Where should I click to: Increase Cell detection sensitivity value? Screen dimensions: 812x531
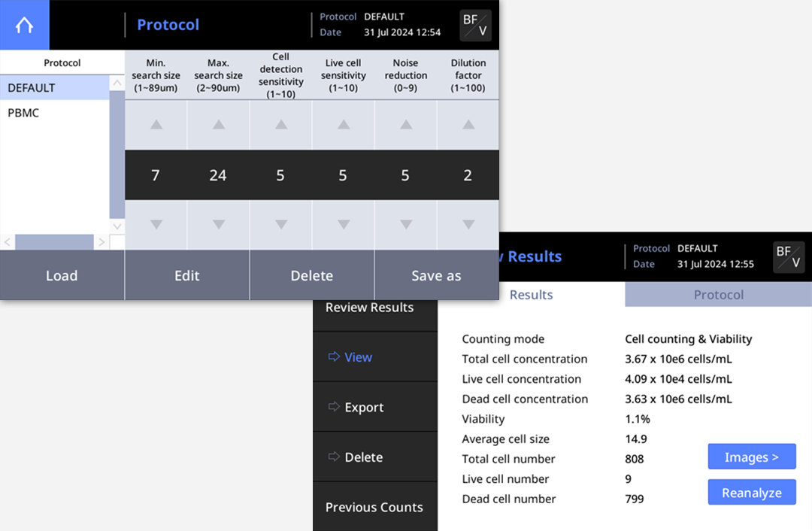tap(281, 125)
